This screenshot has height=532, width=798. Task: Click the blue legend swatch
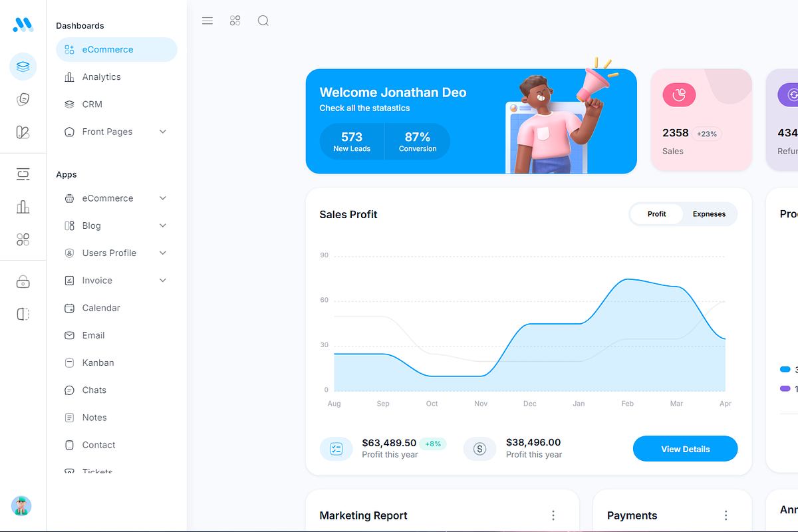[x=785, y=369]
